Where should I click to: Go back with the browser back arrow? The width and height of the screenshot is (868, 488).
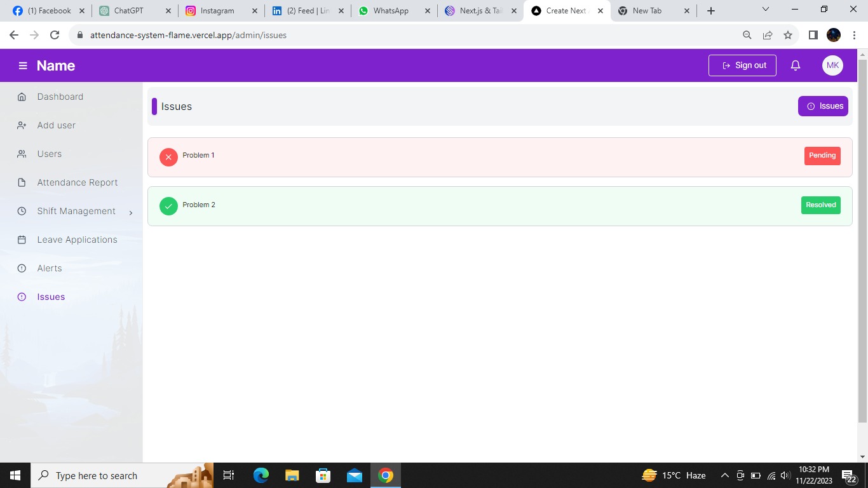point(14,35)
